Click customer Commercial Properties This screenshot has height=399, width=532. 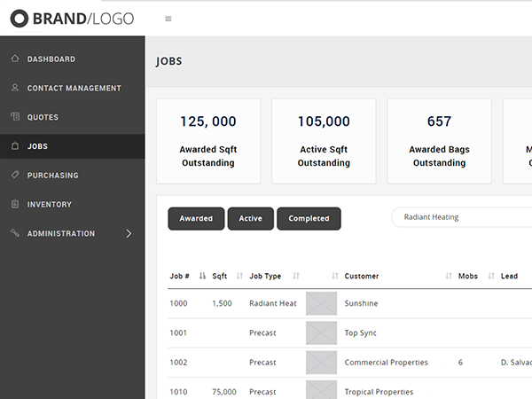[386, 363]
